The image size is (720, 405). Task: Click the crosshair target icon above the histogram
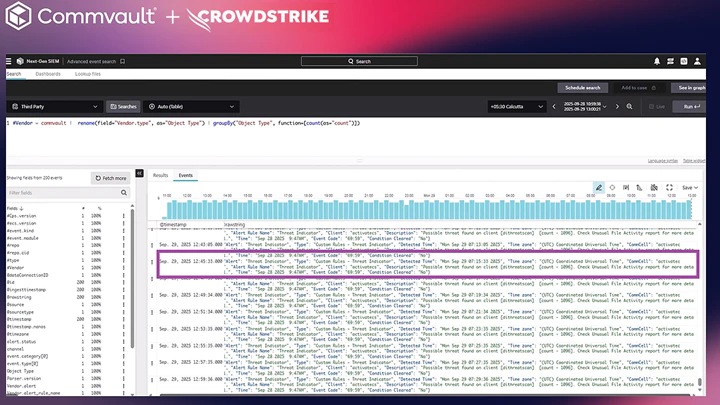coord(612,187)
